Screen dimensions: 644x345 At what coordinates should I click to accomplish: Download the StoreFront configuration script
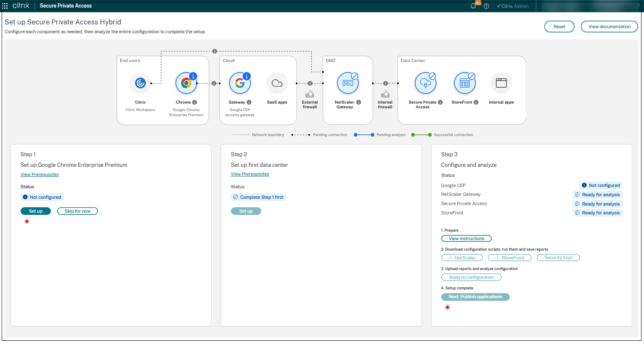point(510,258)
